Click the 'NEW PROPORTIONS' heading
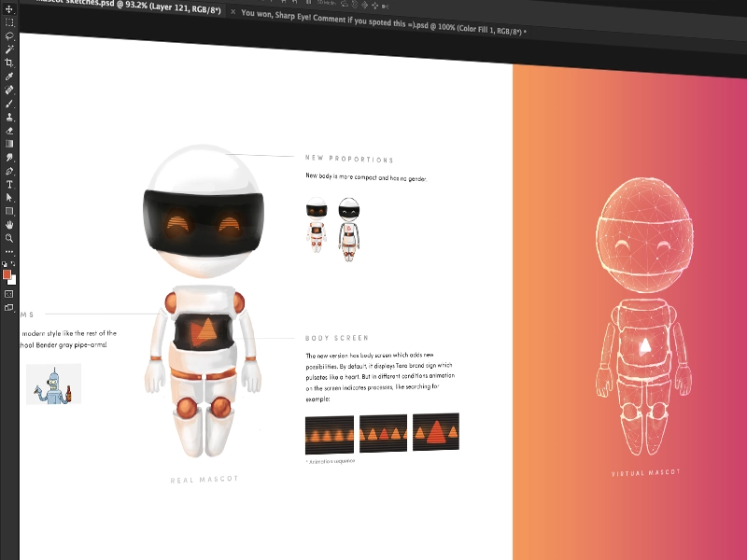747x560 pixels. [x=349, y=159]
